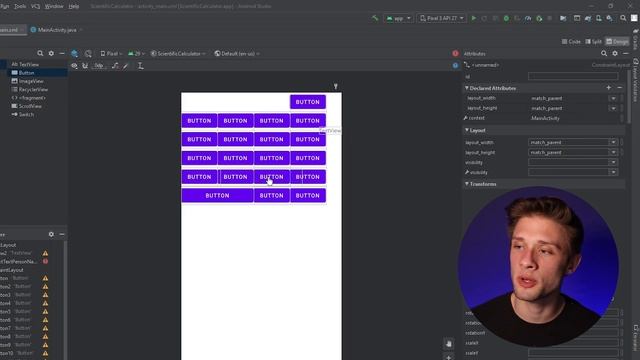
Task: Add a declared attribute with the plus icon
Action: [x=609, y=88]
